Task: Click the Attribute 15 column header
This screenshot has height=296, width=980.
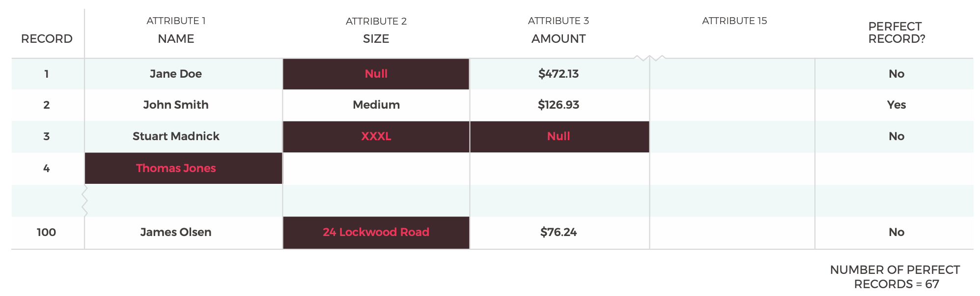Action: pos(734,21)
